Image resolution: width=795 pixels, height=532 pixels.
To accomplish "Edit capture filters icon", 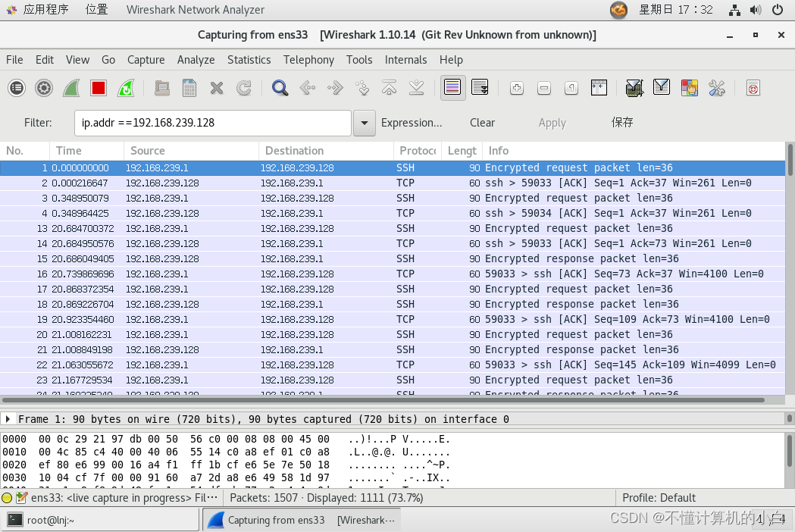I will click(634, 88).
